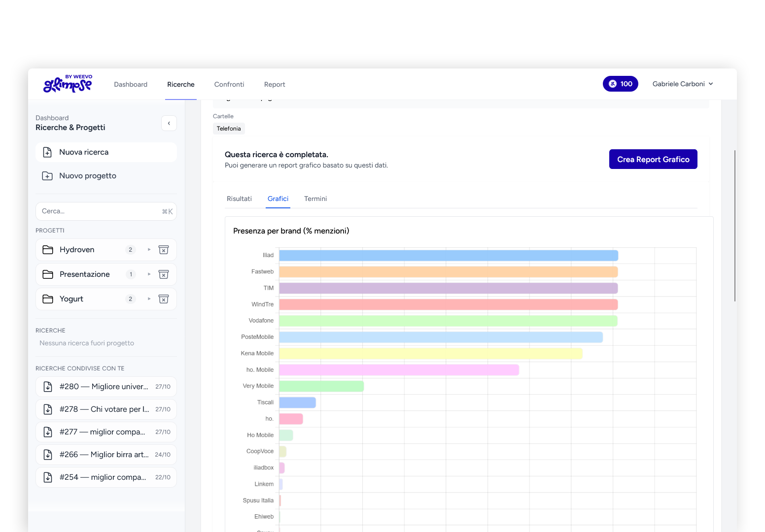
Task: Click the Nuovo progetto folder icon
Action: 47,176
